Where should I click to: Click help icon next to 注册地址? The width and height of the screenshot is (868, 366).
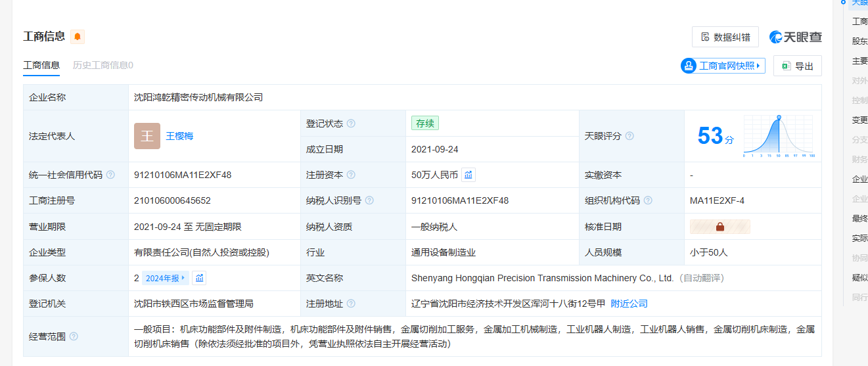pos(351,304)
